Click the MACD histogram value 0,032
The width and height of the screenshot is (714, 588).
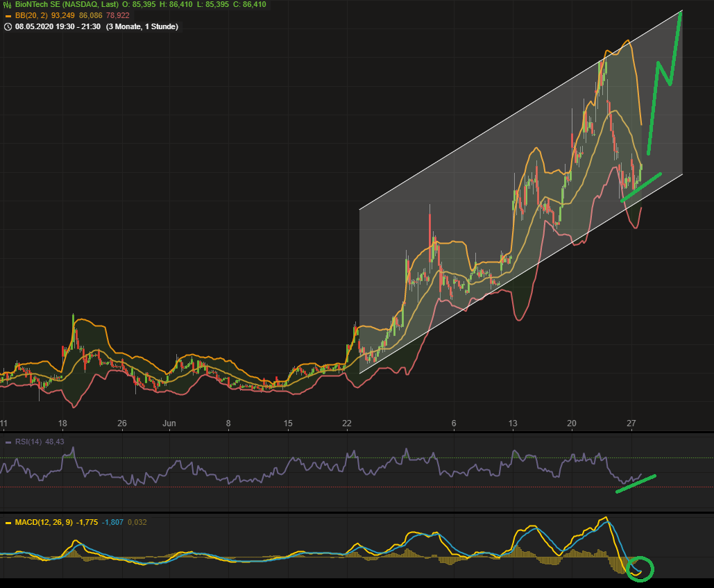click(137, 523)
